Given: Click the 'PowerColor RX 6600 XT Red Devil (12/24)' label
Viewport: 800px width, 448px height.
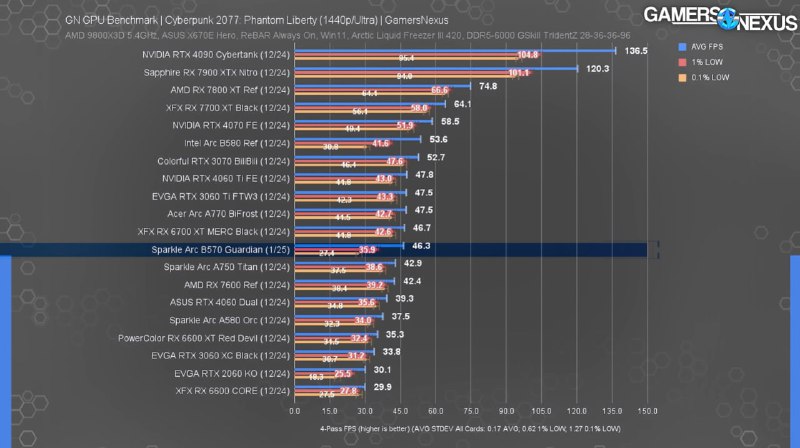Looking at the screenshot, I should (204, 338).
